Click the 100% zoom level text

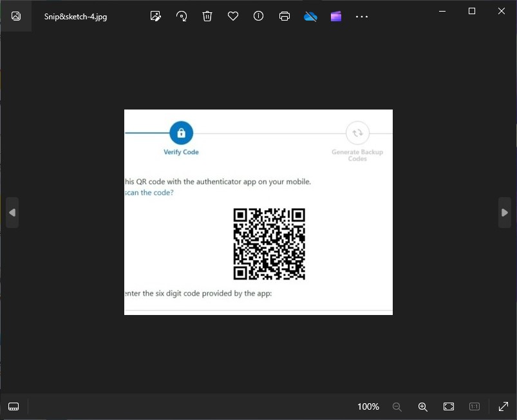click(368, 406)
